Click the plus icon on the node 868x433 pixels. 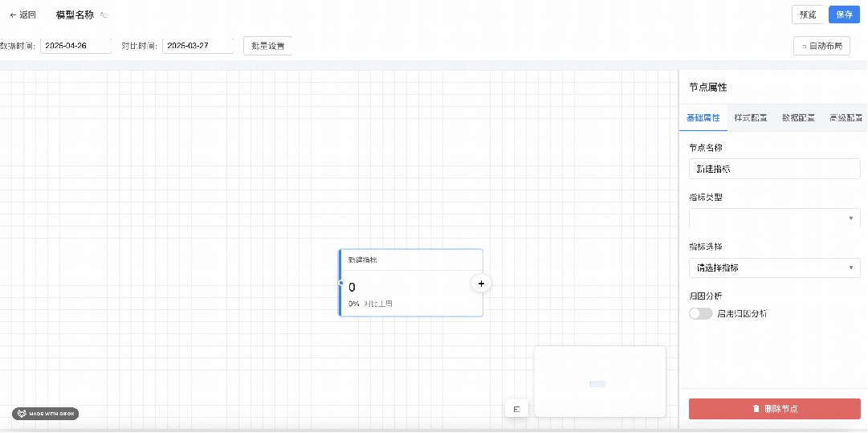481,283
